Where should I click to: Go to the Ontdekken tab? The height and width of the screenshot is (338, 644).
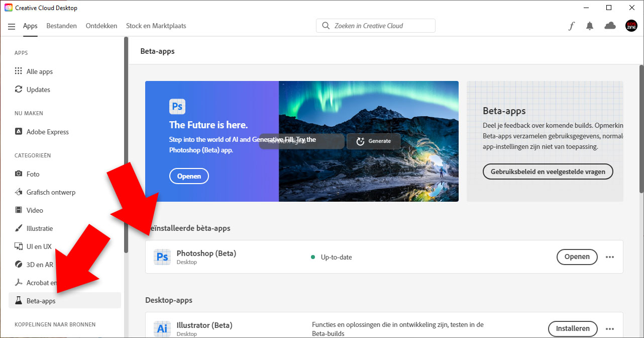click(101, 26)
